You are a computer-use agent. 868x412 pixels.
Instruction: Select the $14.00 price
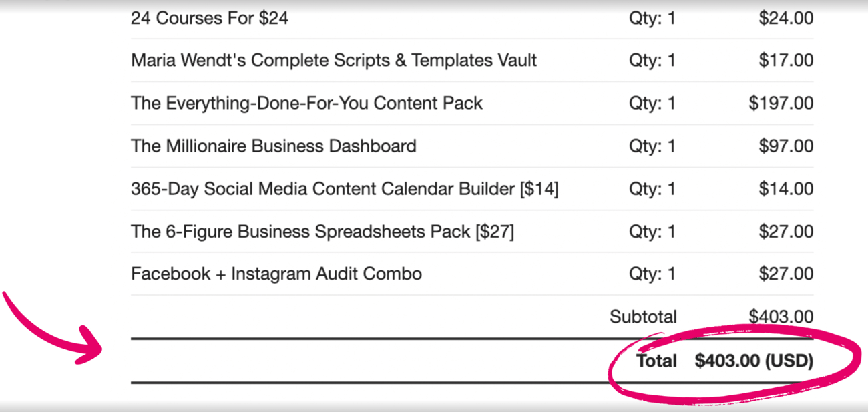786,189
